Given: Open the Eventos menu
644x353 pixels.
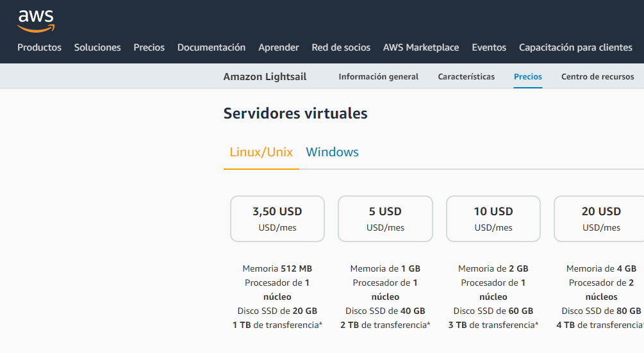Looking at the screenshot, I should pos(489,47).
